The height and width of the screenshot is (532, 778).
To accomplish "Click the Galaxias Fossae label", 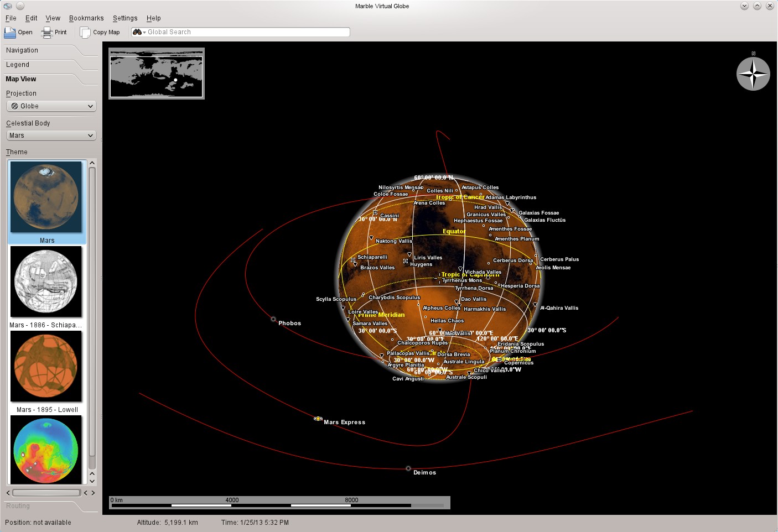I will pos(539,213).
